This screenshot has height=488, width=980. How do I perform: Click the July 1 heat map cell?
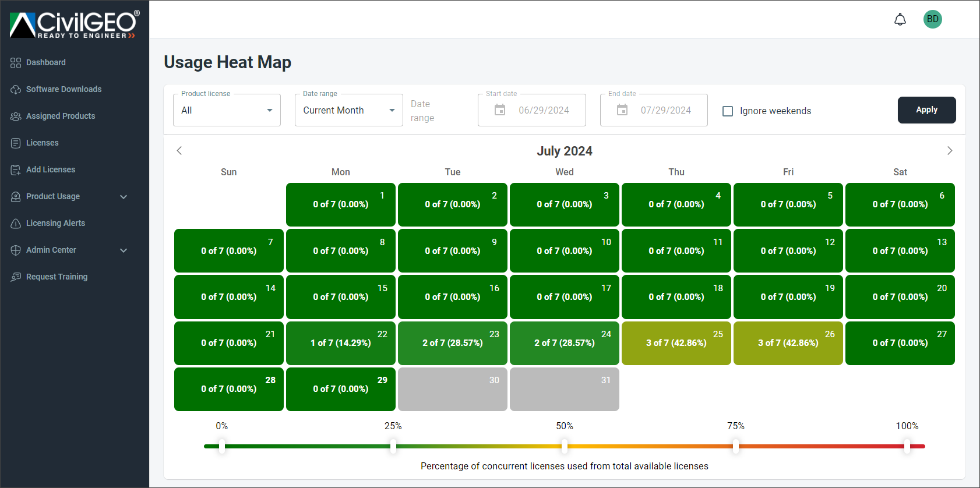[x=341, y=204]
